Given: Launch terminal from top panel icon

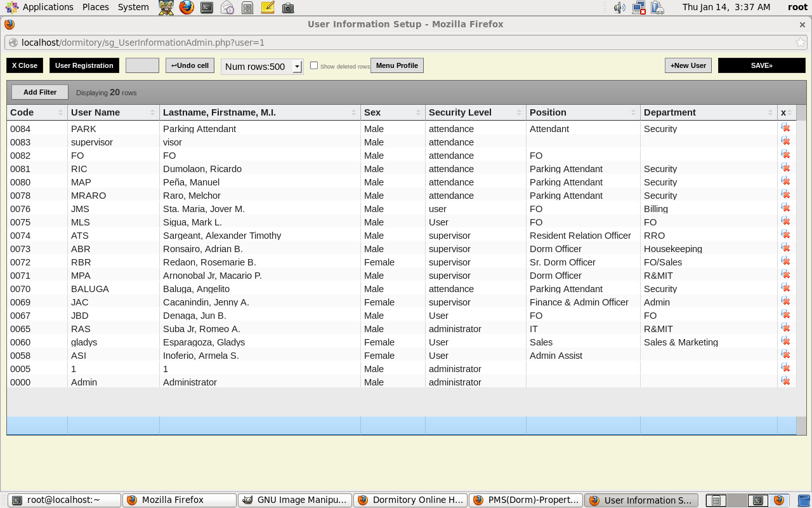Looking at the screenshot, I should point(207,8).
